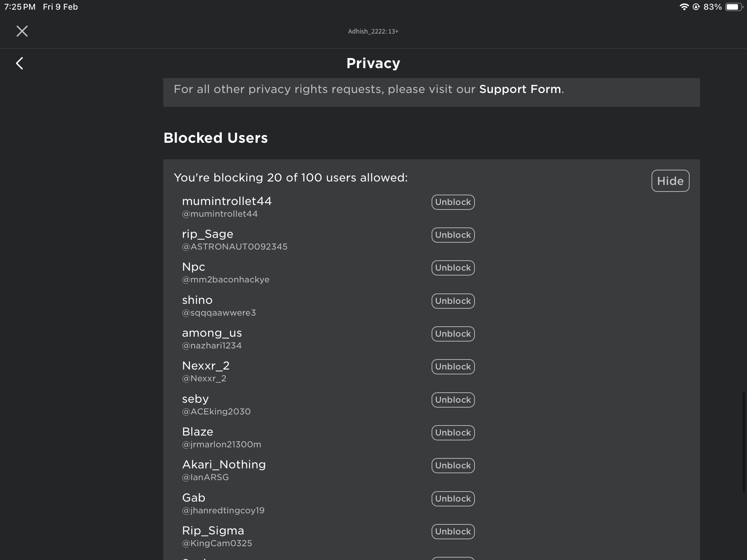Unblock rip_Sage
Screen dimensions: 747x560
pyautogui.click(x=453, y=235)
